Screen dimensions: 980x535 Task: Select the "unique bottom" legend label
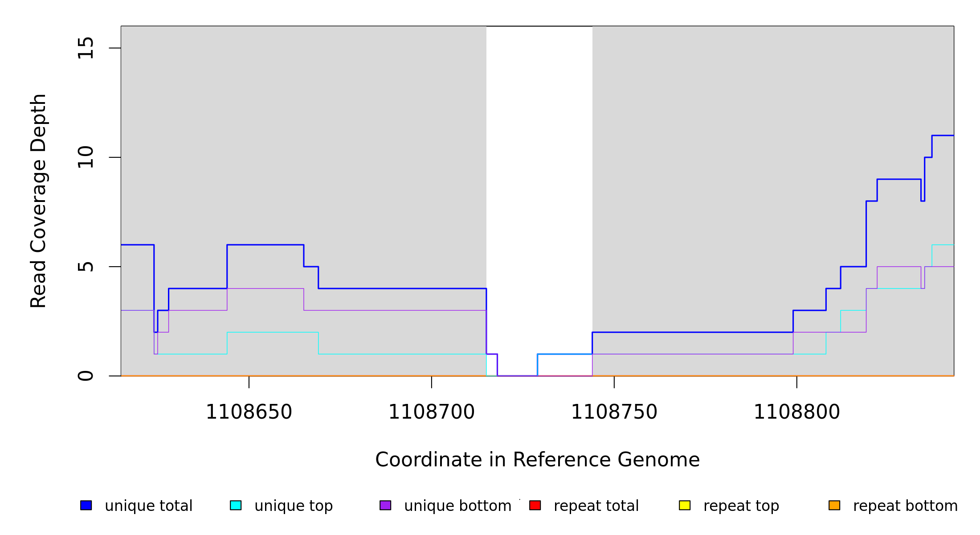tap(457, 506)
